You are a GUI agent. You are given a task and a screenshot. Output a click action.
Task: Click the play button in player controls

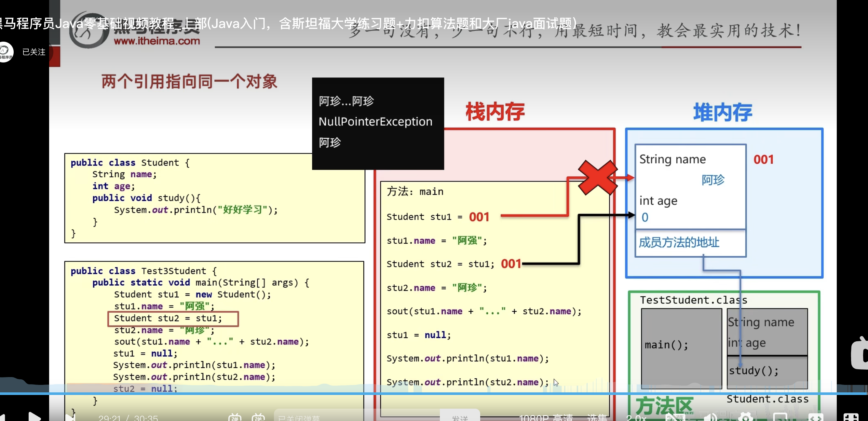[34, 417]
